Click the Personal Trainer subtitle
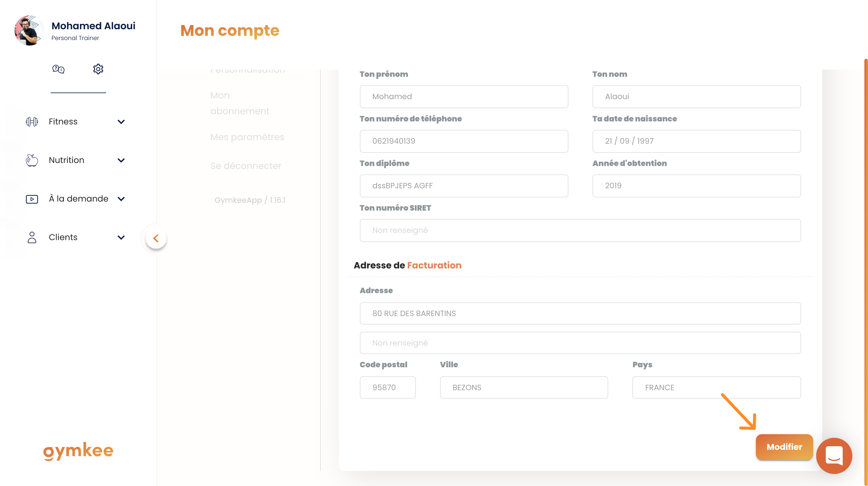 tap(75, 38)
